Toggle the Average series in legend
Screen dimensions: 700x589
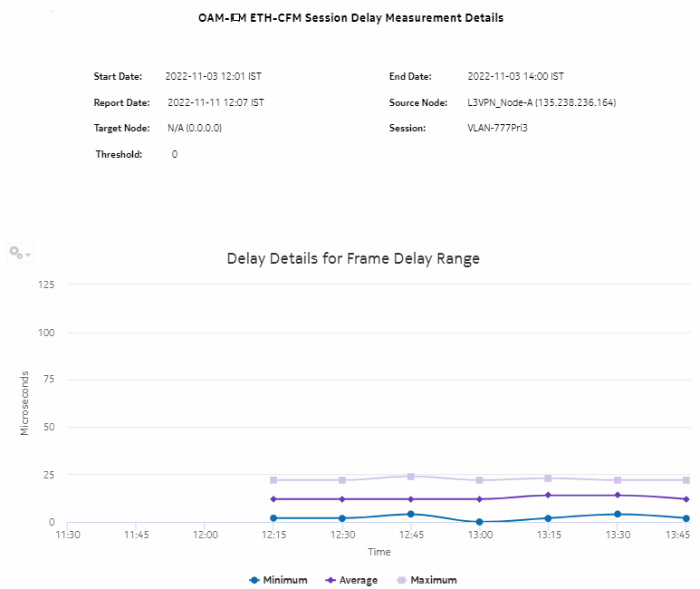(351, 580)
